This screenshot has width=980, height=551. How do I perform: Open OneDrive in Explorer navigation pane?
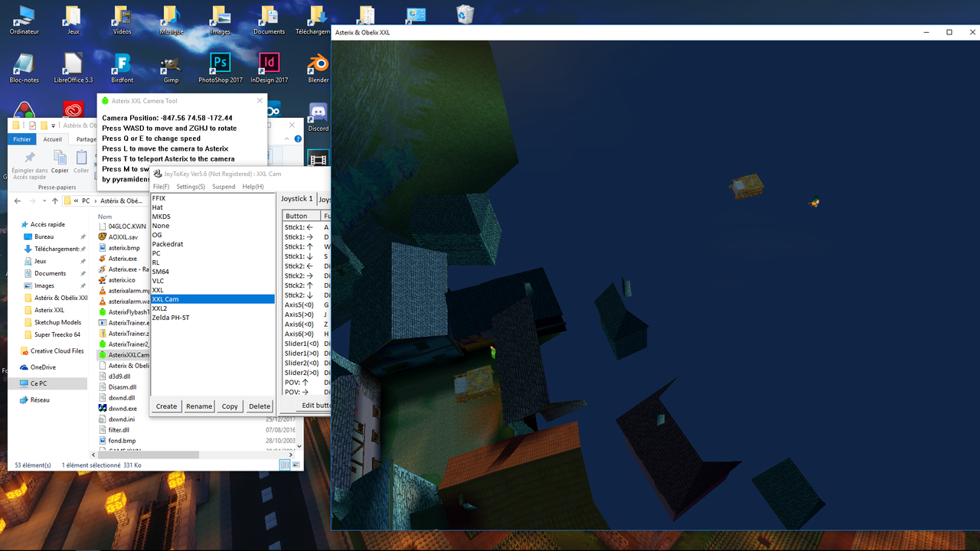coord(43,367)
